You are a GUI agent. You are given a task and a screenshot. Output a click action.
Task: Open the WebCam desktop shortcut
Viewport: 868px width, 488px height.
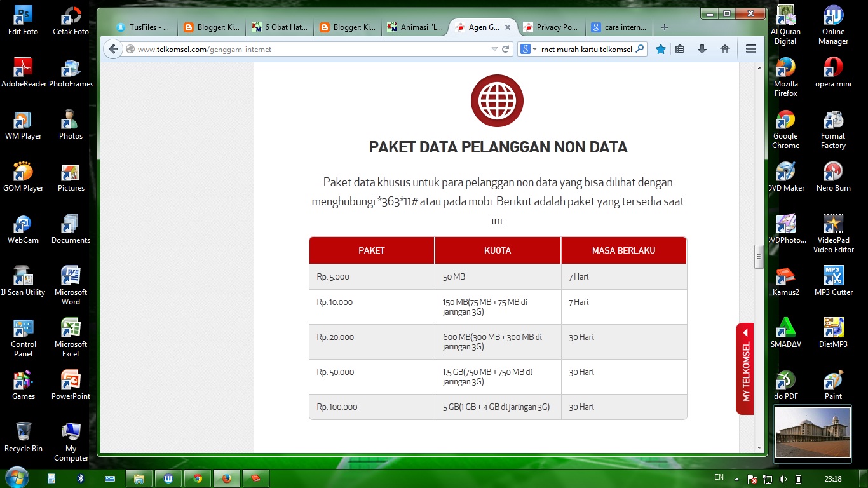pos(23,229)
